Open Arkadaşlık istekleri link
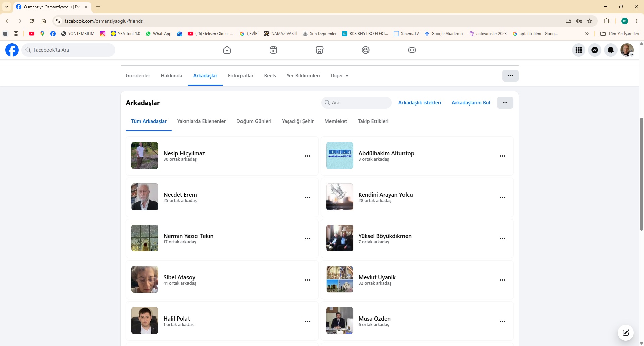 (x=420, y=103)
